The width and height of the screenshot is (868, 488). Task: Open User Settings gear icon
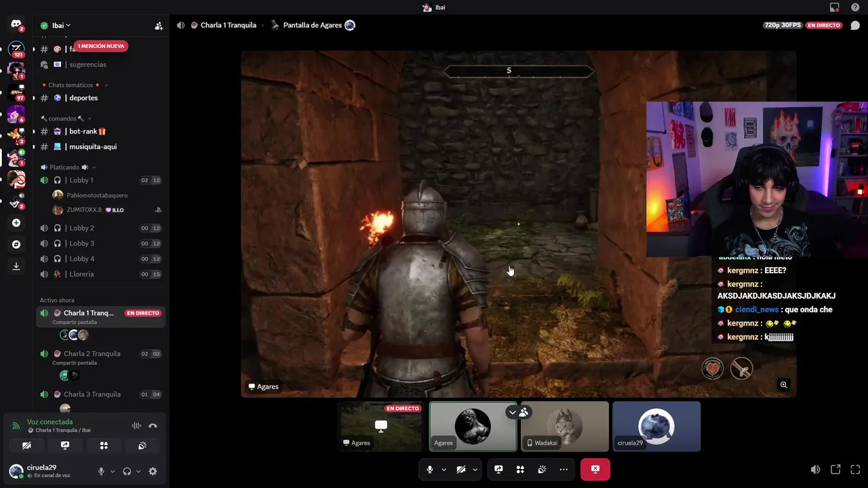click(153, 471)
